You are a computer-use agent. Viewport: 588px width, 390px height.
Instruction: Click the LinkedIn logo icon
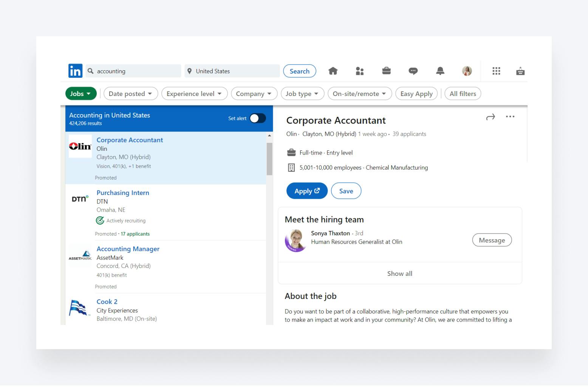[x=75, y=71]
